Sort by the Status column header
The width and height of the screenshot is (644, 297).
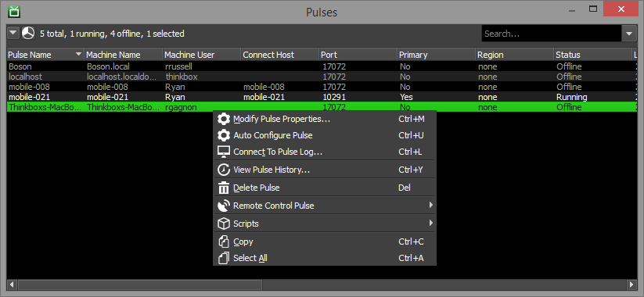[593, 55]
